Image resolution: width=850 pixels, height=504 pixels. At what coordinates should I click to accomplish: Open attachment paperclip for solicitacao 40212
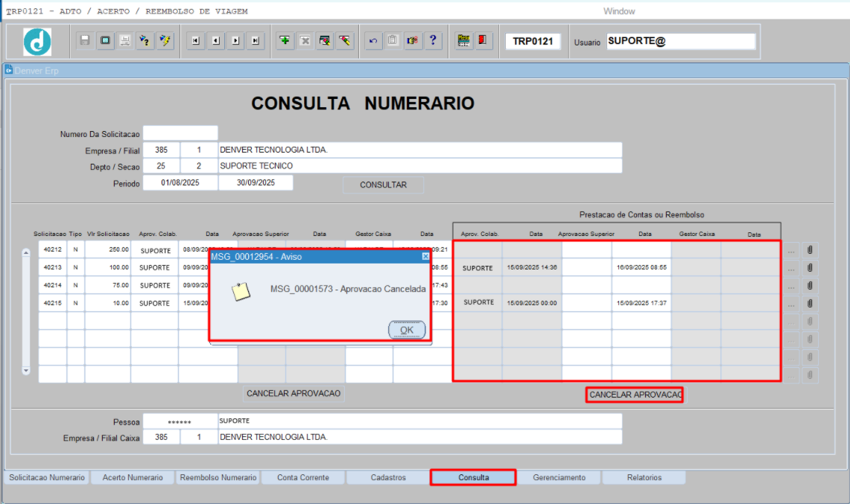point(810,250)
